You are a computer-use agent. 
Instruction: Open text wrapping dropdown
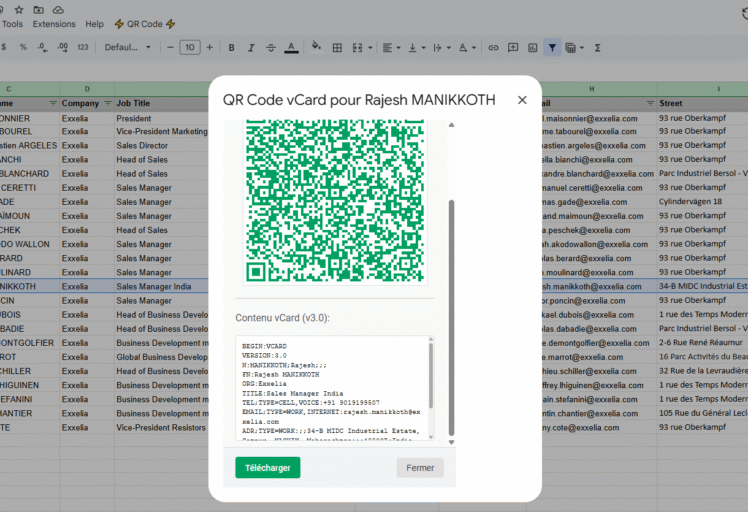point(442,47)
